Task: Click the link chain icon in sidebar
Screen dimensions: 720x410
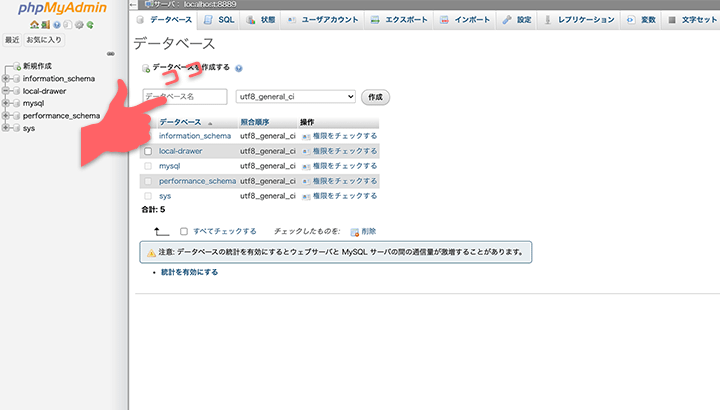Action: pos(110,53)
